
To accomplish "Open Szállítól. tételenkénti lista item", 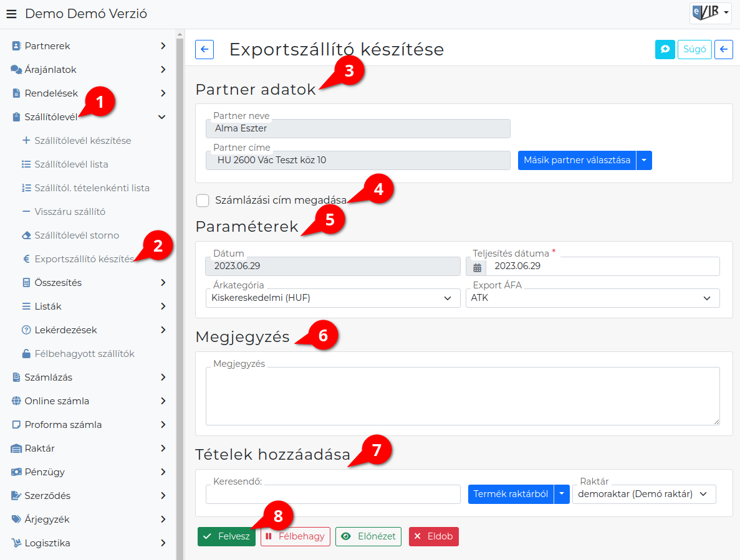I will (x=92, y=187).
